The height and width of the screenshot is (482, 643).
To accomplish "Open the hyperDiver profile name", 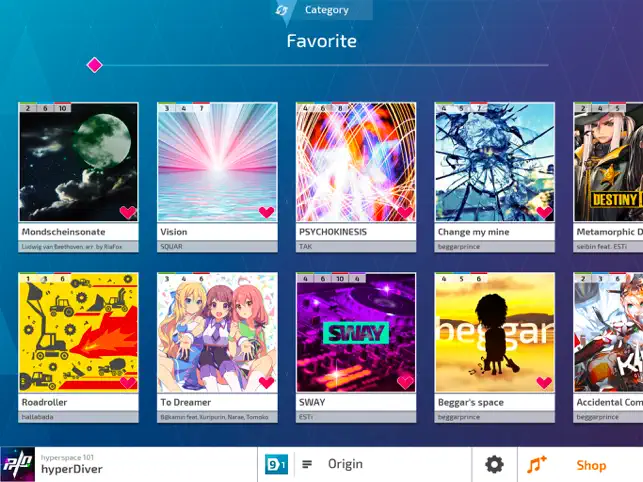I will tap(72, 469).
